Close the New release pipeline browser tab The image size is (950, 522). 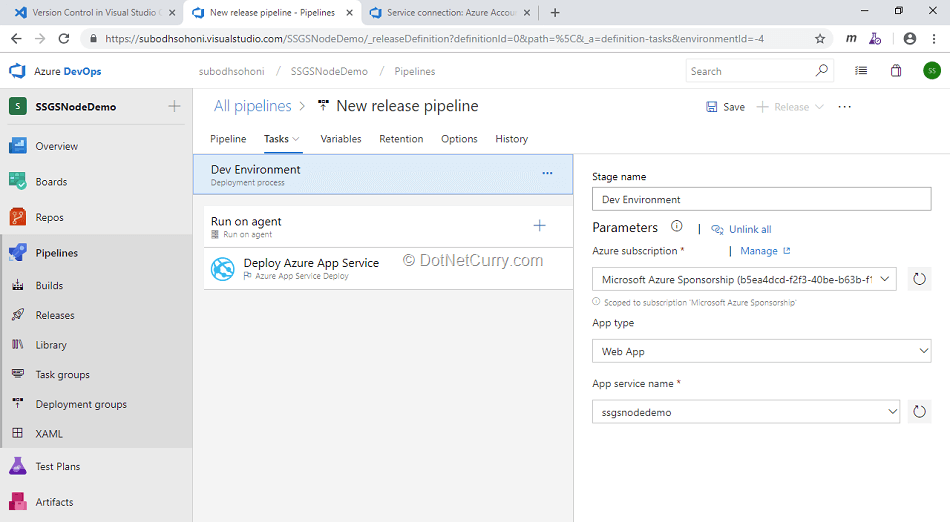pyautogui.click(x=350, y=12)
